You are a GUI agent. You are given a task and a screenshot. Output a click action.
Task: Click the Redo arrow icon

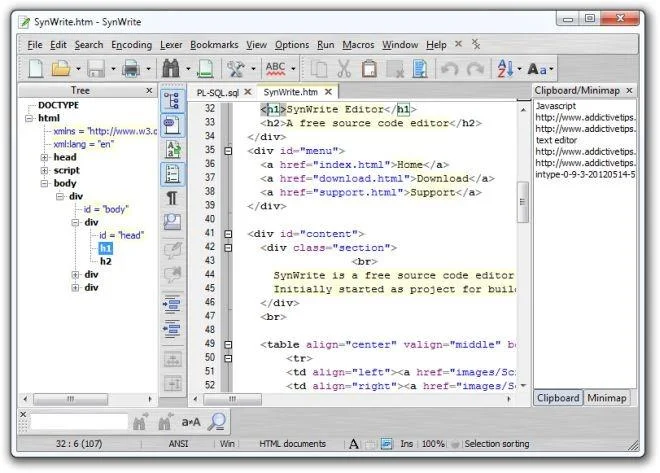click(475, 68)
